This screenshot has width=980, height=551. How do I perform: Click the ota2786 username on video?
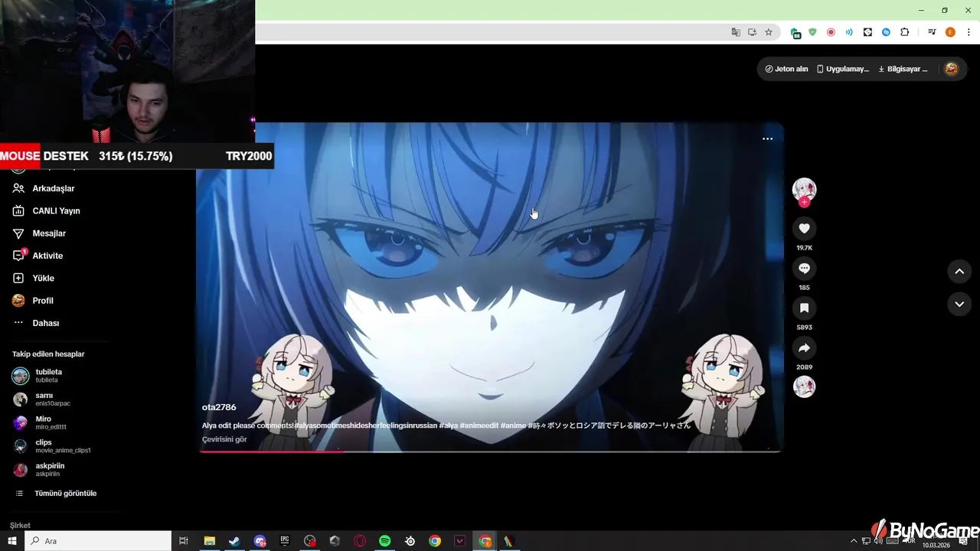[219, 407]
